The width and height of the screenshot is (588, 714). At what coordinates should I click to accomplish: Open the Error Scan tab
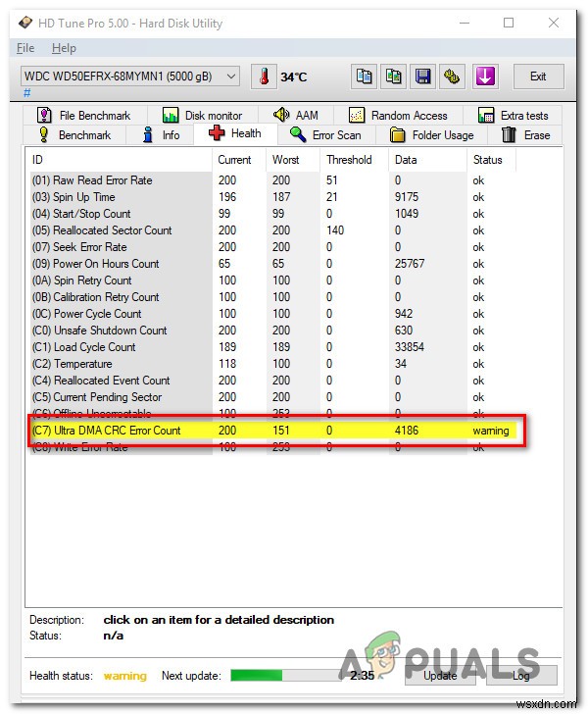click(325, 135)
